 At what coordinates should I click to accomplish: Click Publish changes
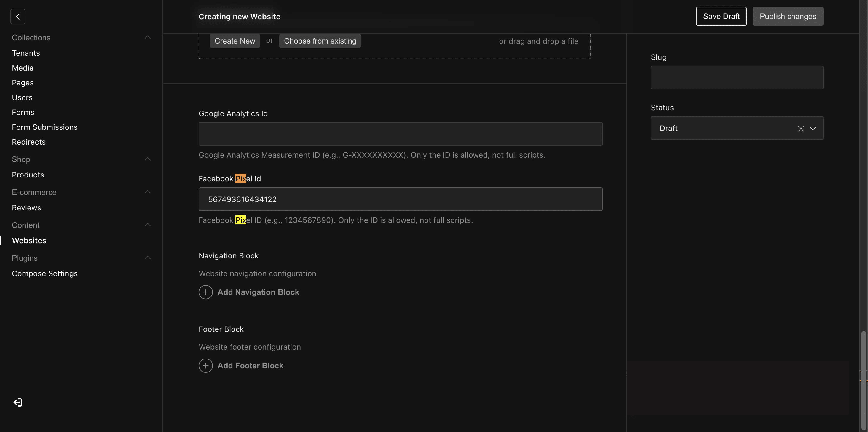tap(787, 17)
